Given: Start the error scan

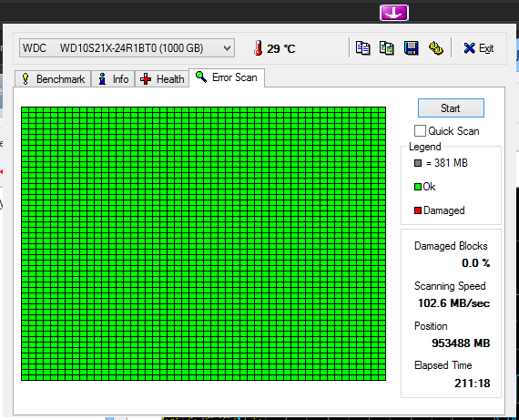Looking at the screenshot, I should point(451,108).
